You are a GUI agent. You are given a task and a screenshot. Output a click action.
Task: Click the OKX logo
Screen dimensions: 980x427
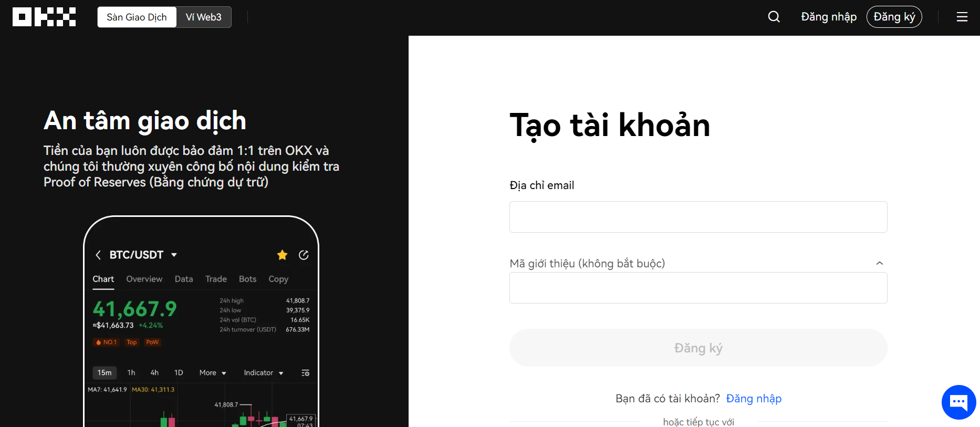[44, 17]
